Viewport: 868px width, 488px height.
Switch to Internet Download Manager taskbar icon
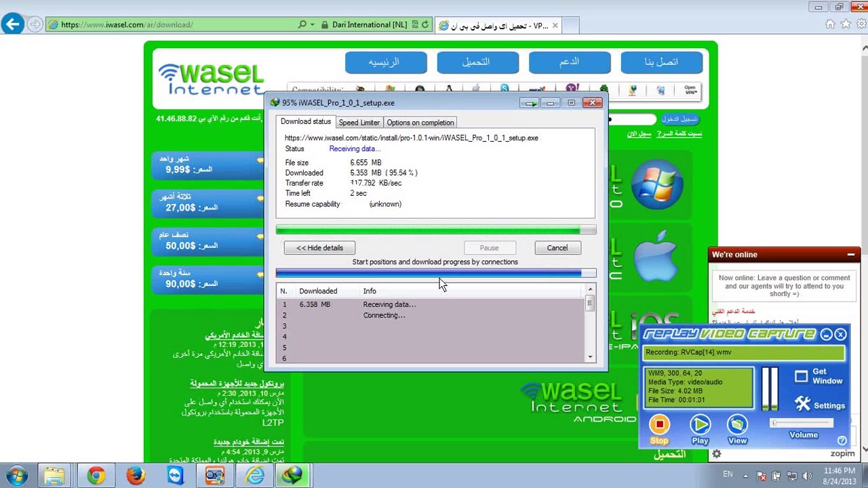coord(294,476)
